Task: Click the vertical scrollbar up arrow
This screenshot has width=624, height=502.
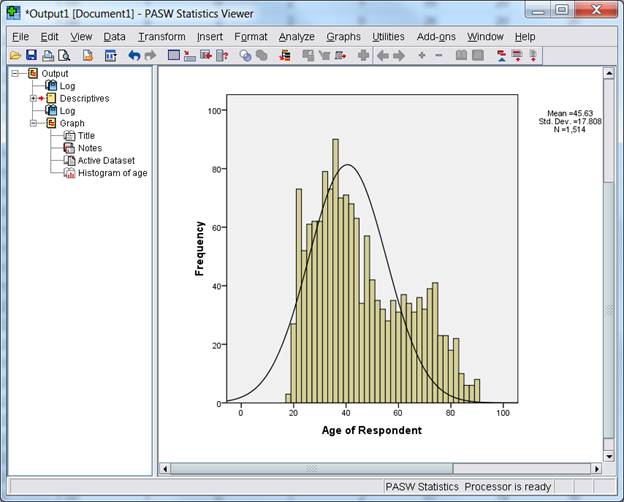Action: 609,73
